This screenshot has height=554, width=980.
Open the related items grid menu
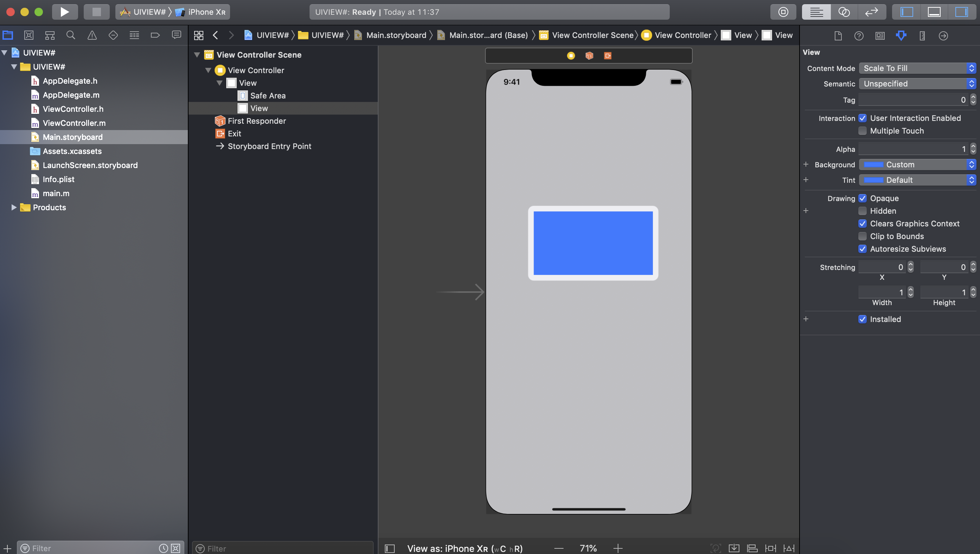[x=199, y=36]
